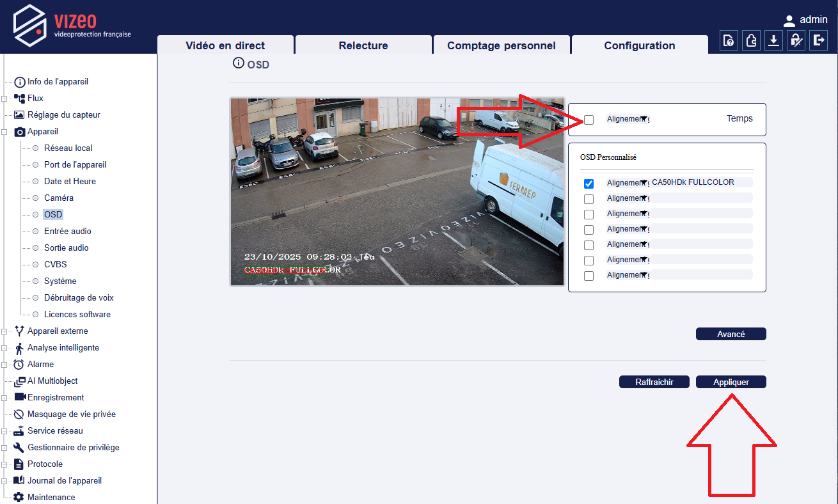The height and width of the screenshot is (504, 838).
Task: Uncheck the CA50HDk FULLCOLOR OSD checkbox
Action: (x=589, y=184)
